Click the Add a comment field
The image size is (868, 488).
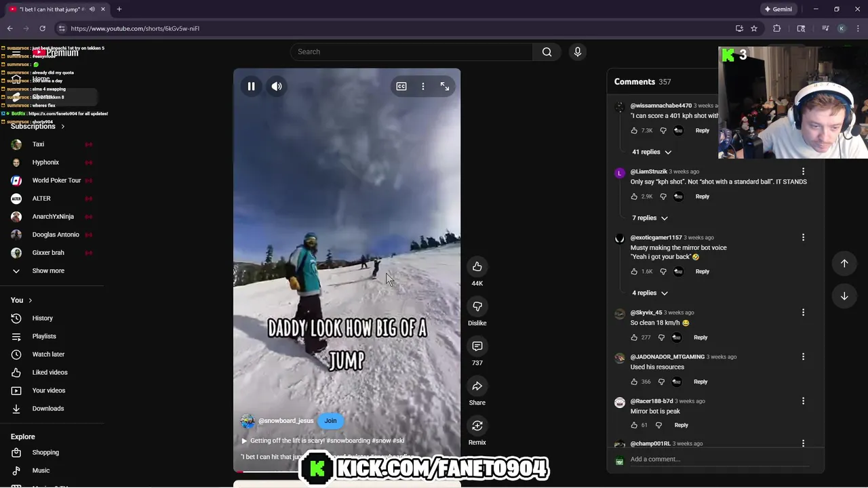pyautogui.click(x=719, y=460)
